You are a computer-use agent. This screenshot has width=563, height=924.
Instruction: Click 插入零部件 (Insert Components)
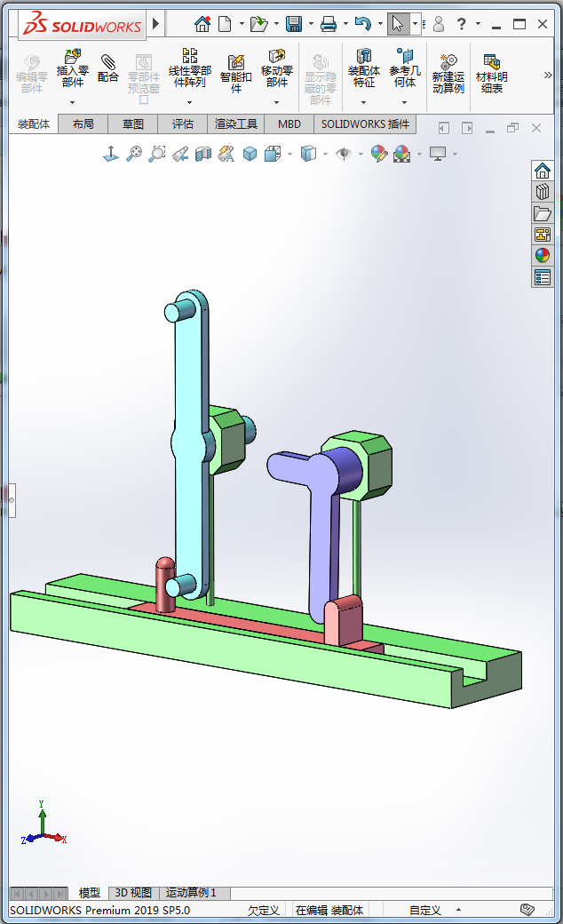tap(73, 71)
